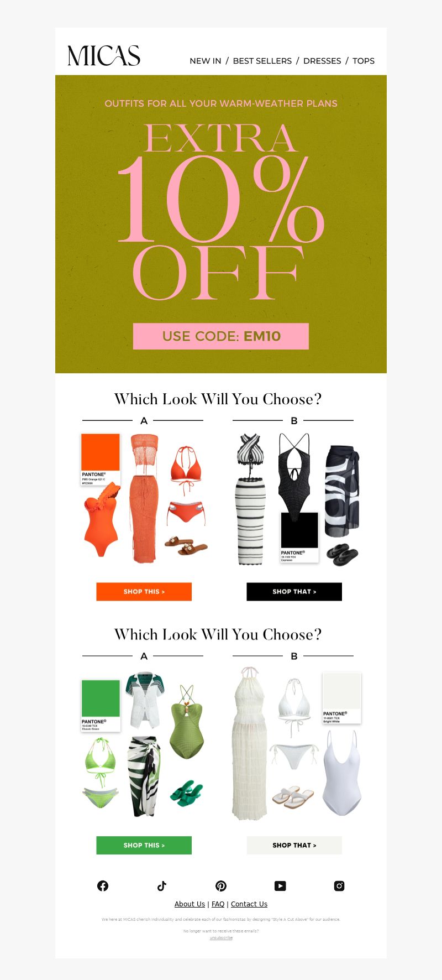Click the MICAS logo
Image resolution: width=442 pixels, height=980 pixels.
(104, 55)
